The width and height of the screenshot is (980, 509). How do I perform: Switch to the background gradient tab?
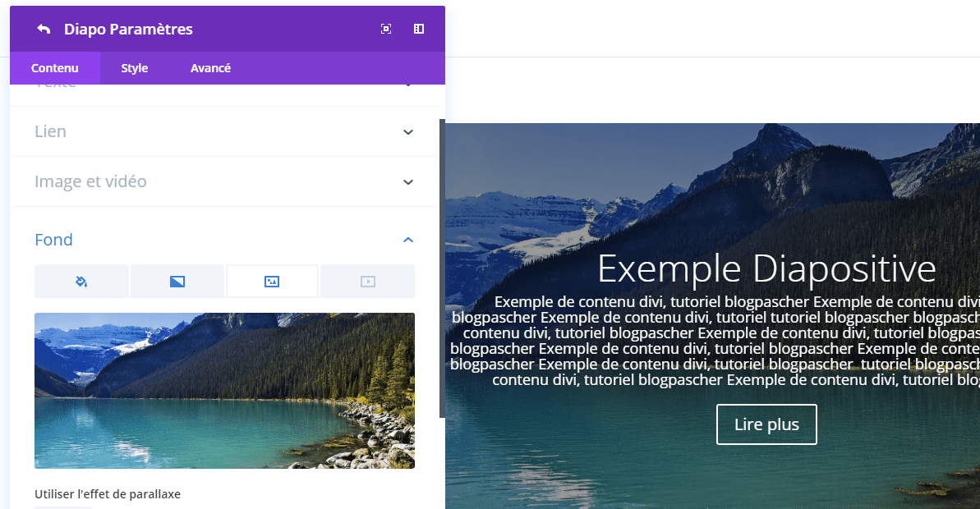[177, 282]
